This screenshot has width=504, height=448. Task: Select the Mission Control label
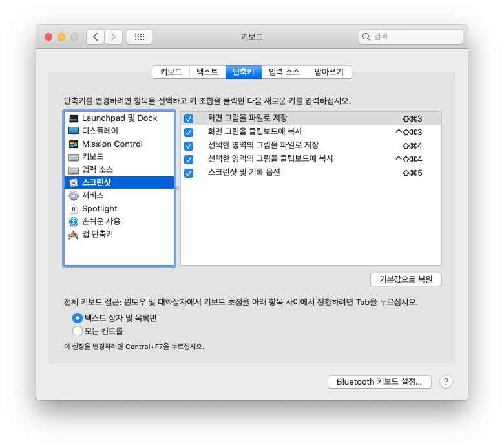coord(112,144)
